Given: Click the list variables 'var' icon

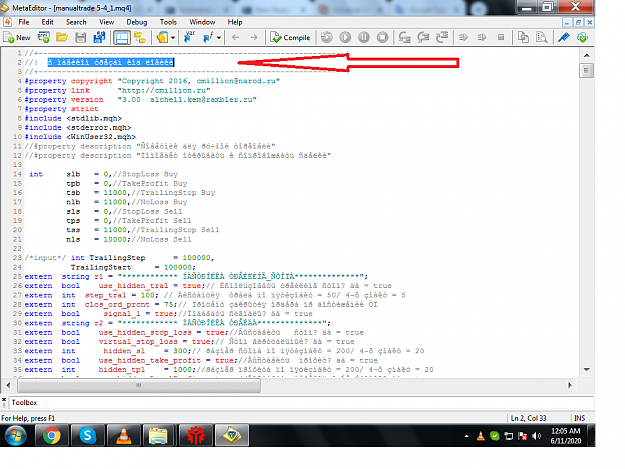Looking at the screenshot, I should (x=189, y=37).
